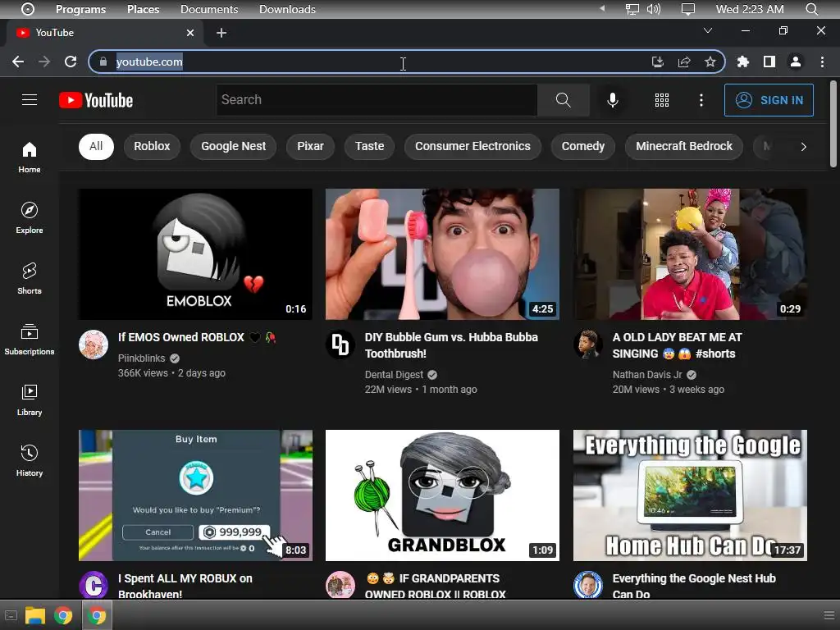840x630 pixels.
Task: Open History in sidebar
Action: point(30,461)
